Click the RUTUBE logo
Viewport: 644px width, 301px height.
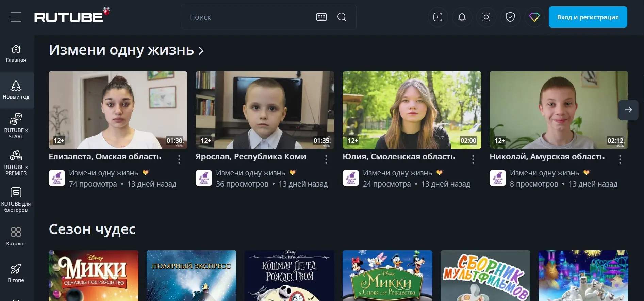click(69, 17)
